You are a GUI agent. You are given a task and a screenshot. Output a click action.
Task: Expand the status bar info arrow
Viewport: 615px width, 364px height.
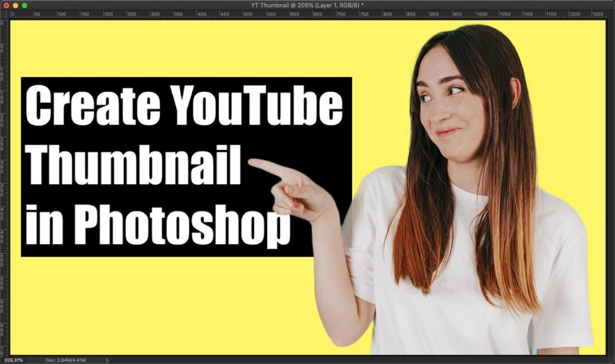[107, 360]
